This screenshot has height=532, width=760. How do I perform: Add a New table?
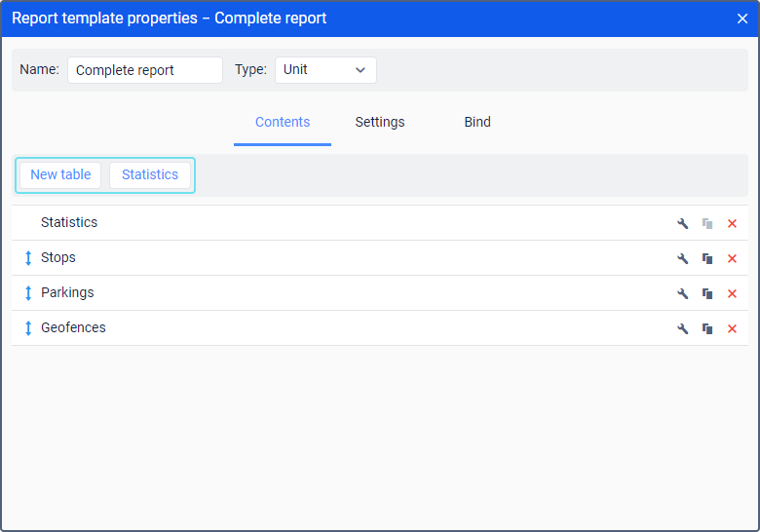(60, 175)
